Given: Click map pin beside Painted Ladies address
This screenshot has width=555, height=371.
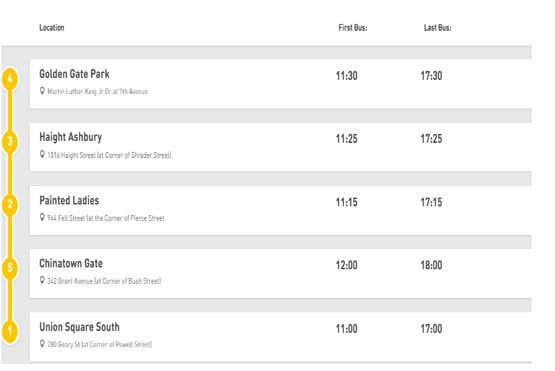Looking at the screenshot, I should (x=42, y=217).
